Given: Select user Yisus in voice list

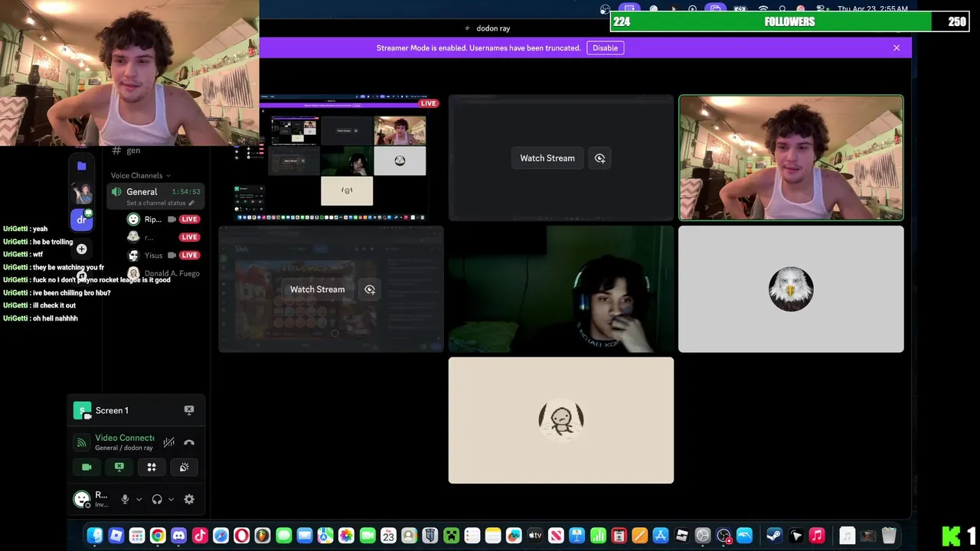Looking at the screenshot, I should (x=163, y=255).
